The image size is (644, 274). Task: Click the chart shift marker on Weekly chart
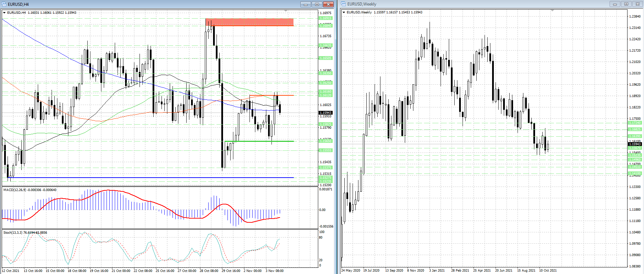click(552, 11)
